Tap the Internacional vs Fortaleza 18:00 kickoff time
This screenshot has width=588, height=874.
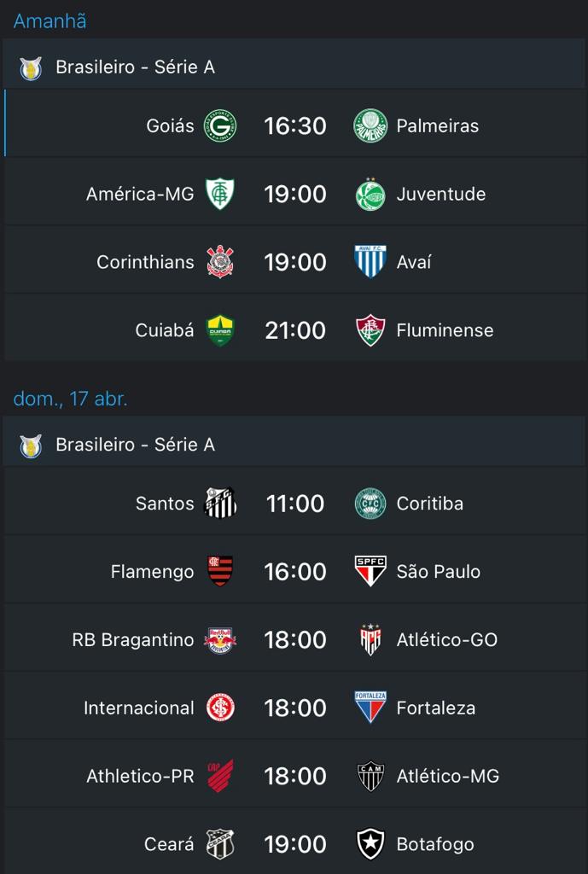pos(295,708)
